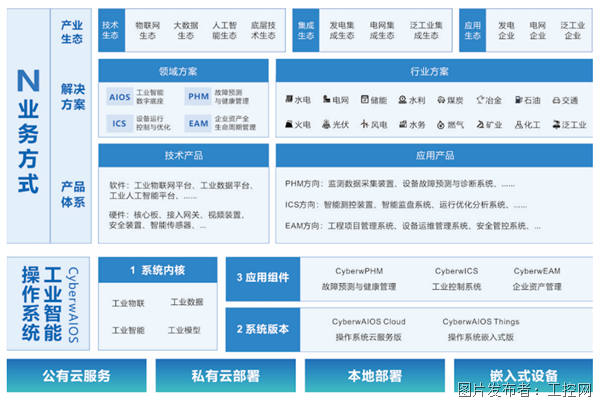Screen dimensions: 600x404
Task: Click the 2 系统版本 label
Action: coord(263,329)
